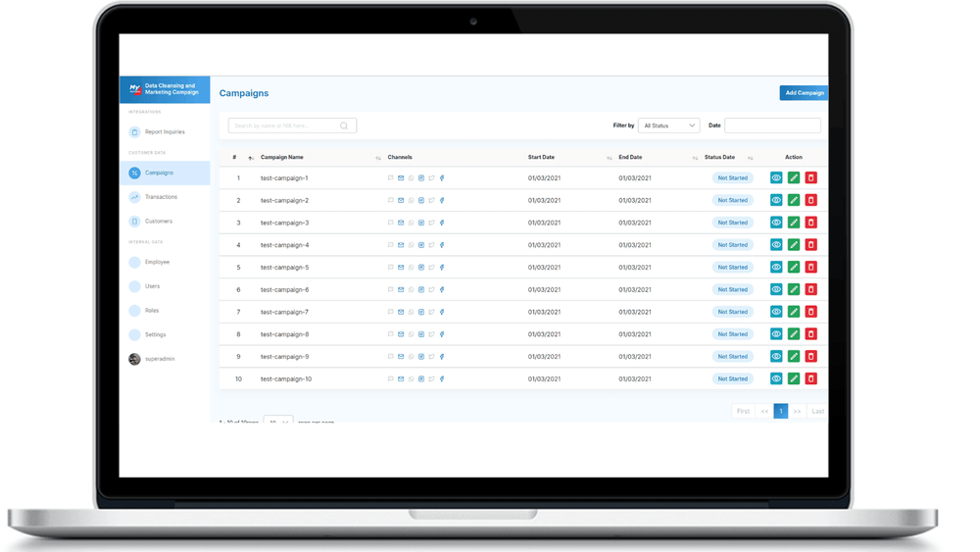
Task: Click the Twitter channel icon for test-campaign-2
Action: pos(431,201)
